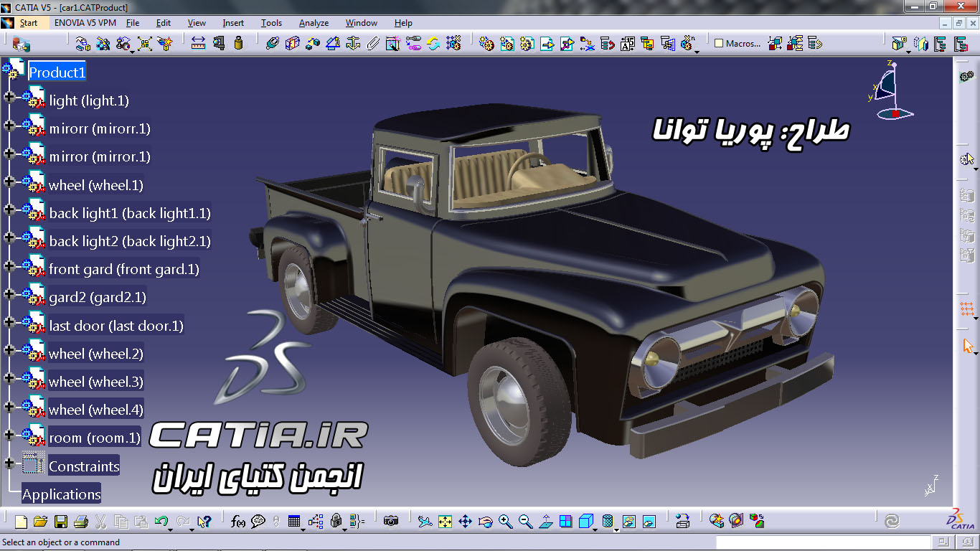
Task: Click the Replace Component icon
Action: pos(588,44)
